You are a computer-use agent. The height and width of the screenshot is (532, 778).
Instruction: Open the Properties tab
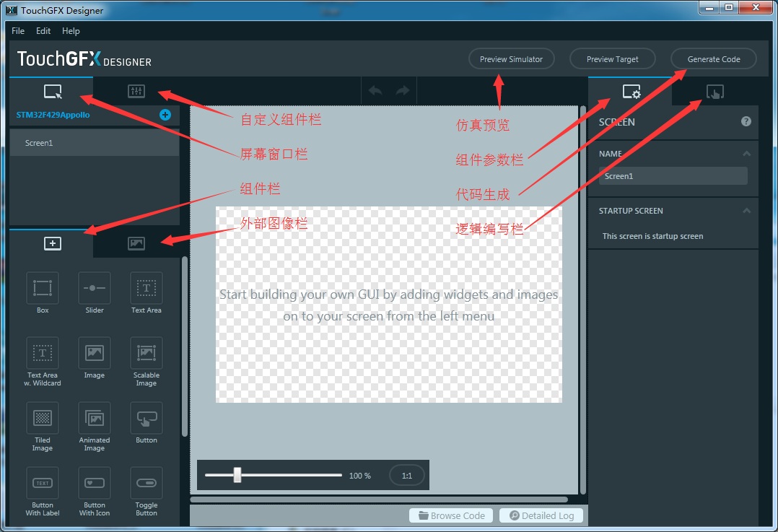tap(631, 91)
